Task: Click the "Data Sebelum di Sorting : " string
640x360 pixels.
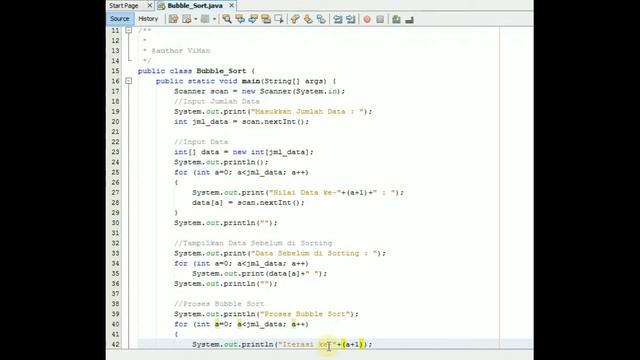Action: 314,253
